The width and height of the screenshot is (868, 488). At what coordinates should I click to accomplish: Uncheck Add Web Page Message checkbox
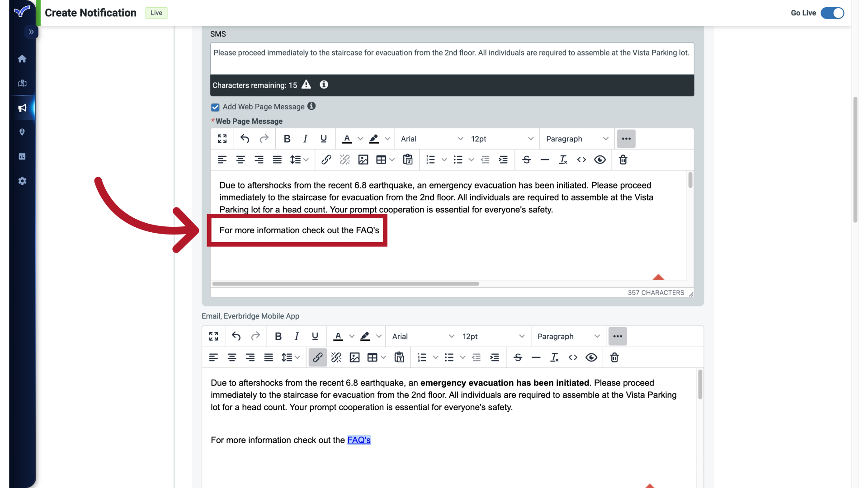click(215, 107)
